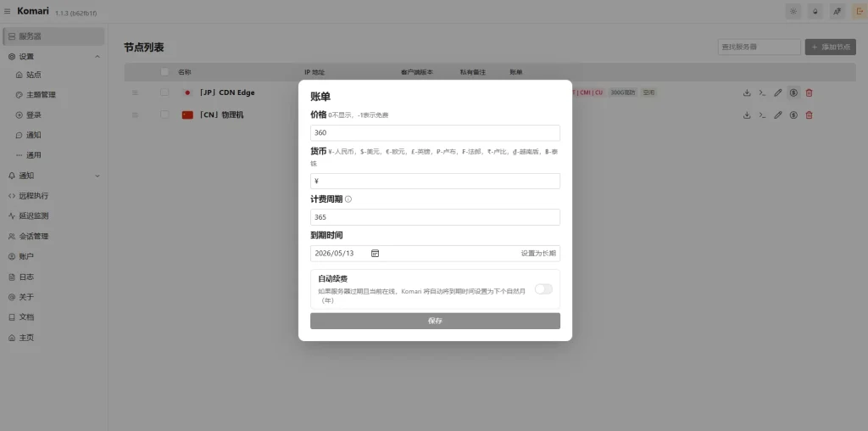The height and width of the screenshot is (431, 868).
Task: Delete the JP CDN Edge node
Action: pos(809,92)
